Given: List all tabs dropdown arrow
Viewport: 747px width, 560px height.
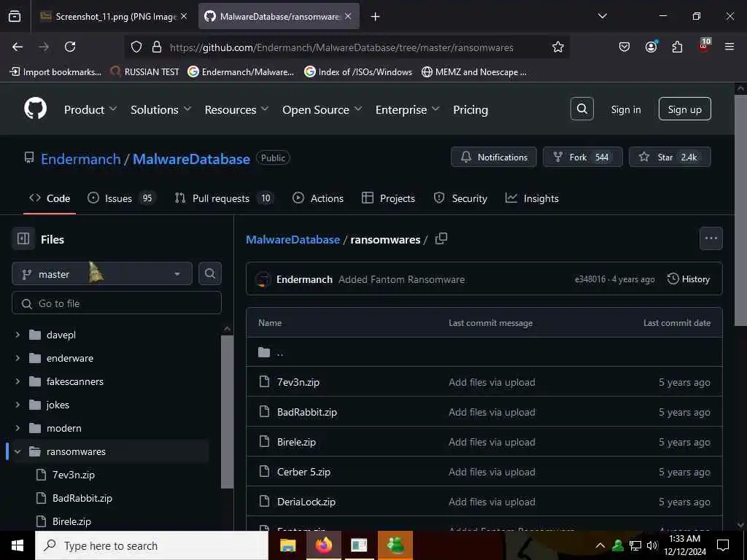Looking at the screenshot, I should click(x=602, y=16).
